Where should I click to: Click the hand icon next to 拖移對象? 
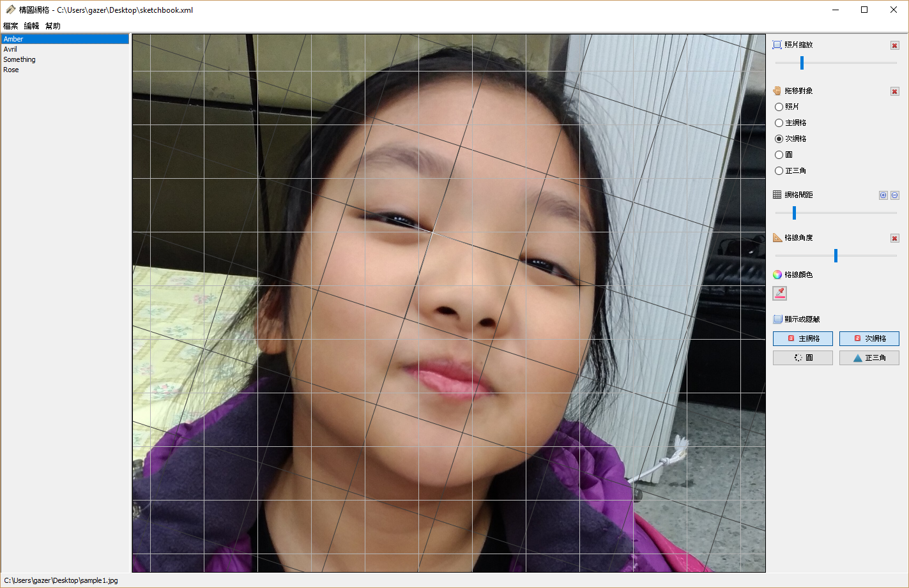pyautogui.click(x=777, y=91)
